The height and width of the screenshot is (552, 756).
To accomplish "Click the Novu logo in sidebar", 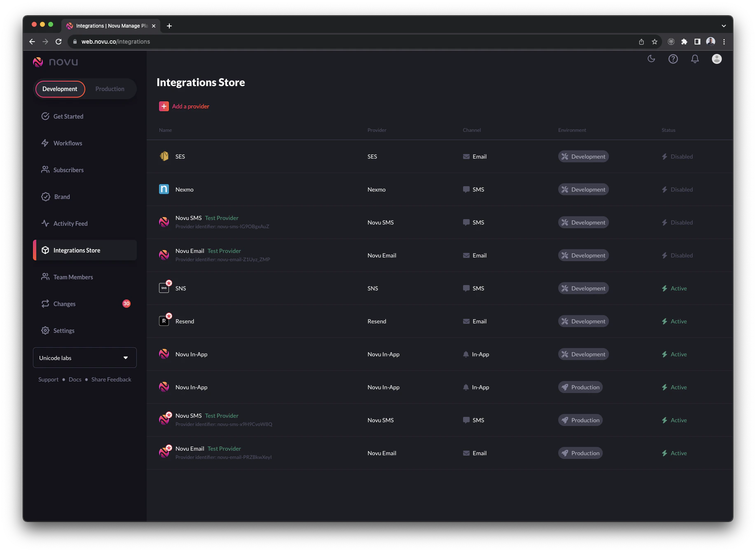I will (x=55, y=62).
